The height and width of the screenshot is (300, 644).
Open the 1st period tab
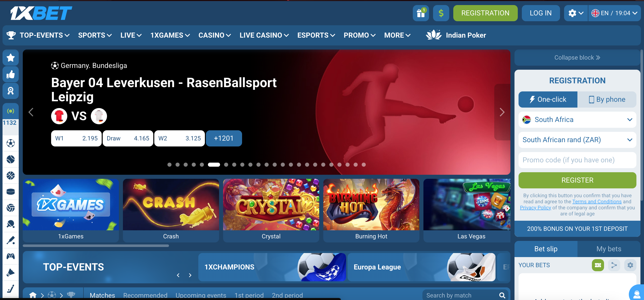[x=249, y=295]
